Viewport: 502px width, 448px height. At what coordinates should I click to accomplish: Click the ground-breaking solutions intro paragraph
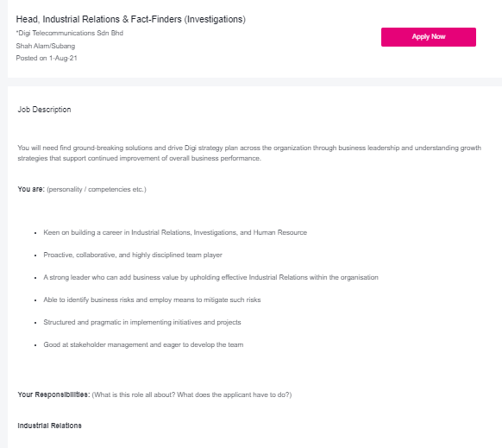click(x=249, y=153)
